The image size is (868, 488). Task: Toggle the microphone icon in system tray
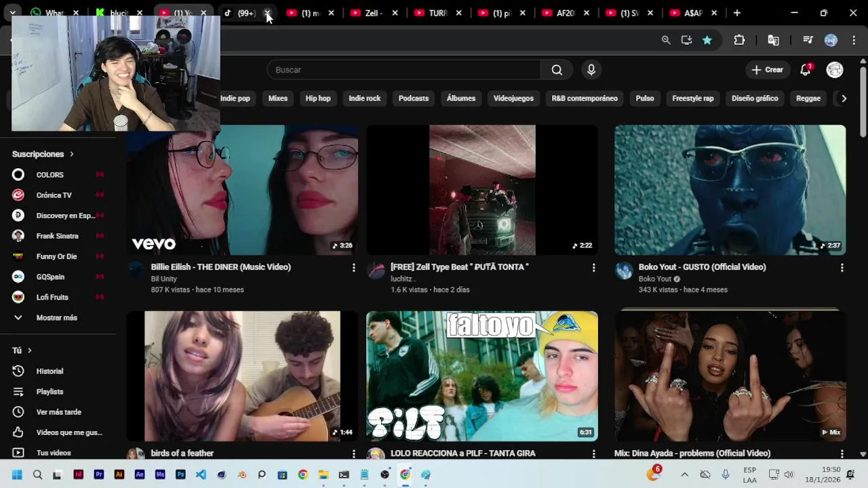pyautogui.click(x=726, y=474)
